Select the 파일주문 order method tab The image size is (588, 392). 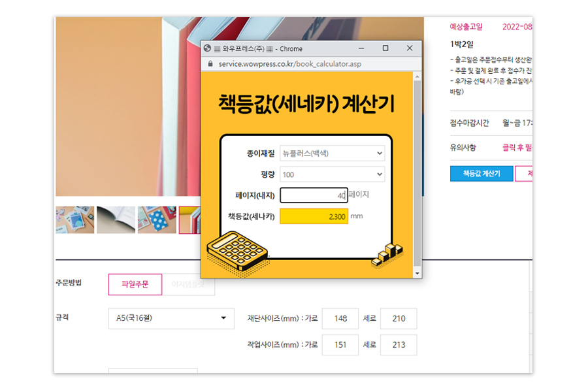[135, 284]
